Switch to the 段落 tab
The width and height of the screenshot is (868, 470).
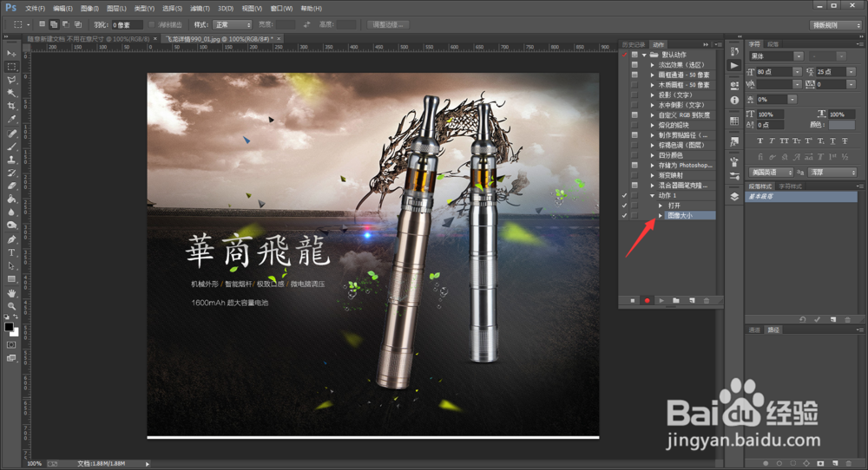tap(773, 44)
